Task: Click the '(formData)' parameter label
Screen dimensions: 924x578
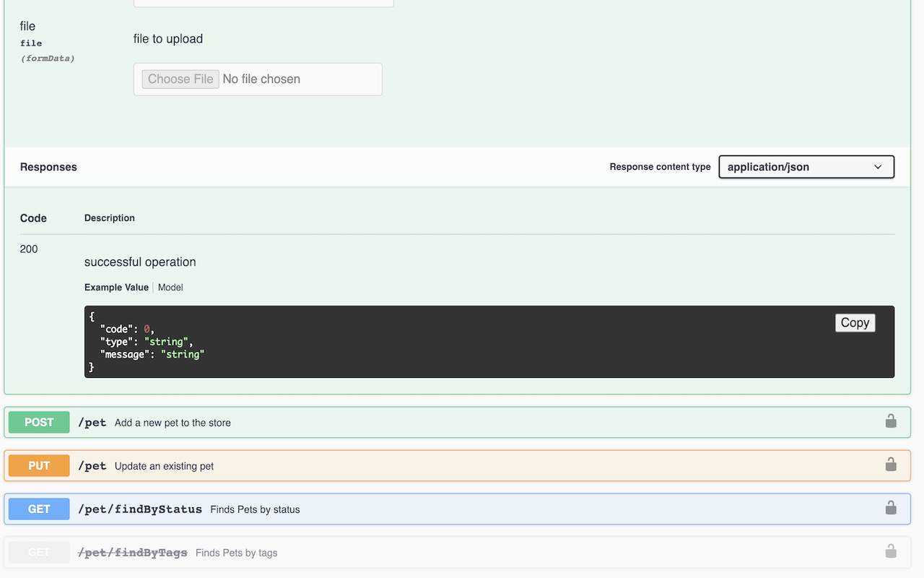Action: 48,59
